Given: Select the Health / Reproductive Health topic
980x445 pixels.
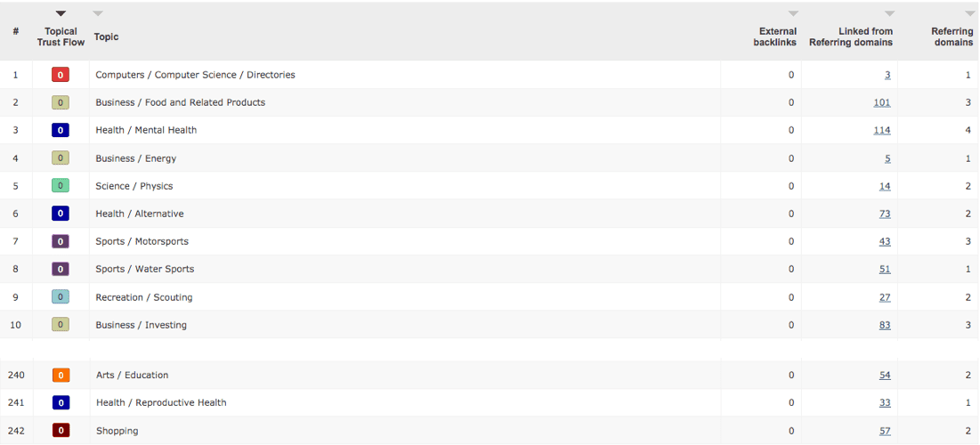Looking at the screenshot, I should click(x=161, y=402).
